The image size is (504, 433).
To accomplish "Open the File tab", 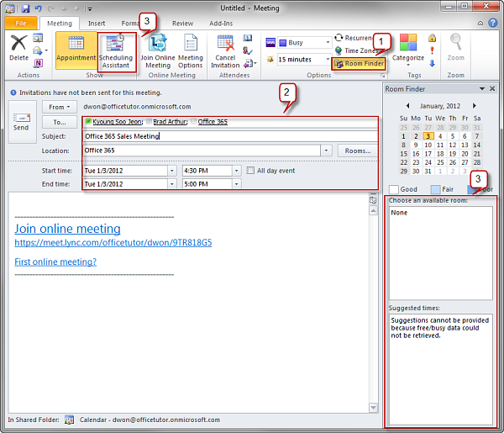I will (21, 24).
